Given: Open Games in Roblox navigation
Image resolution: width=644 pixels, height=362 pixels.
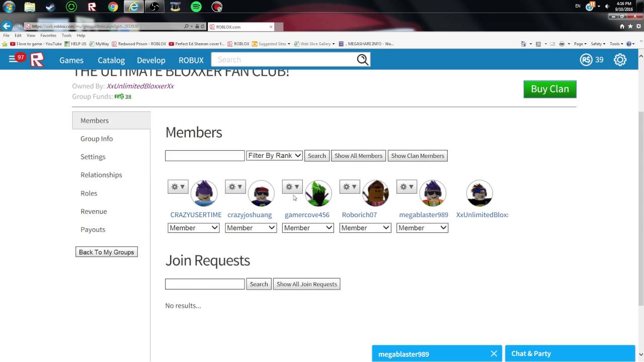Looking at the screenshot, I should (x=71, y=60).
